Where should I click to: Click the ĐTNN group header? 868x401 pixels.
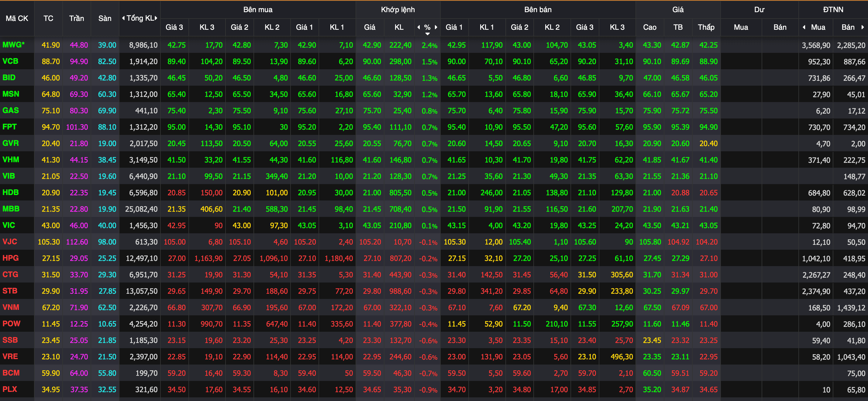833,9
